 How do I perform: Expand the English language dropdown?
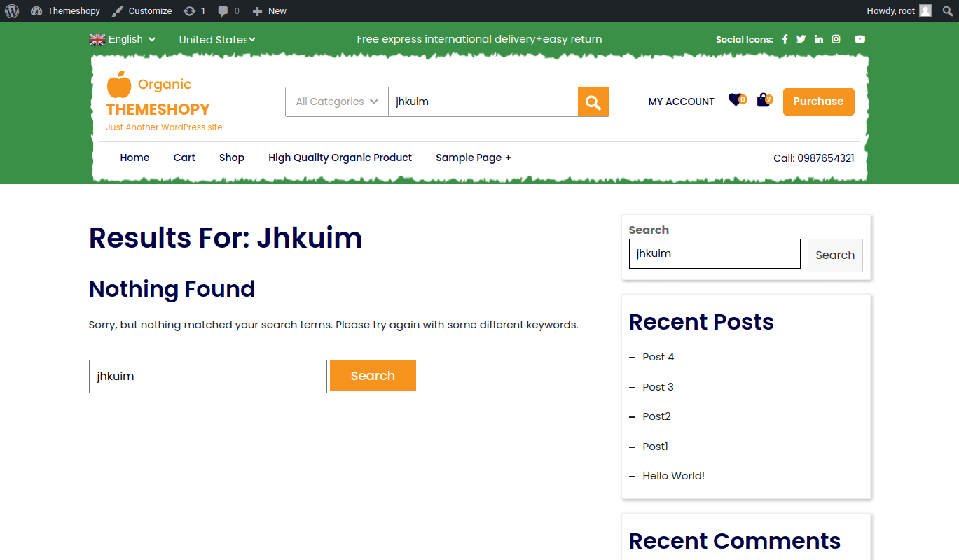[x=123, y=39]
